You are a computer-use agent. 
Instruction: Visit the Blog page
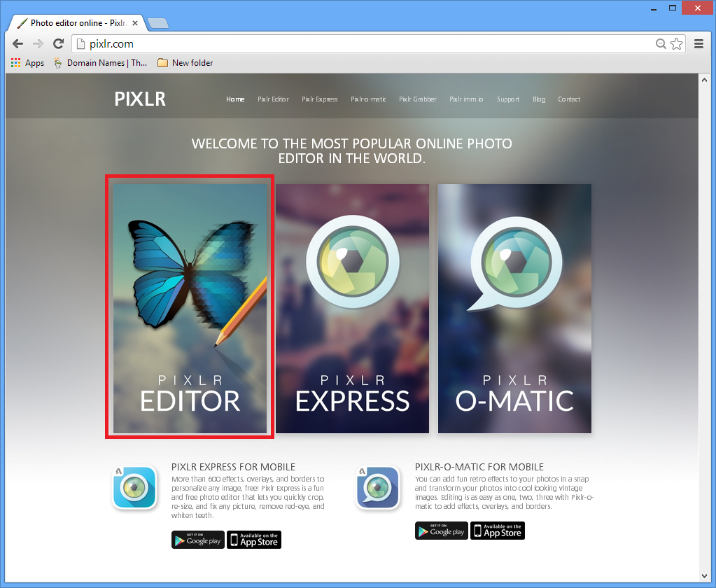point(539,99)
